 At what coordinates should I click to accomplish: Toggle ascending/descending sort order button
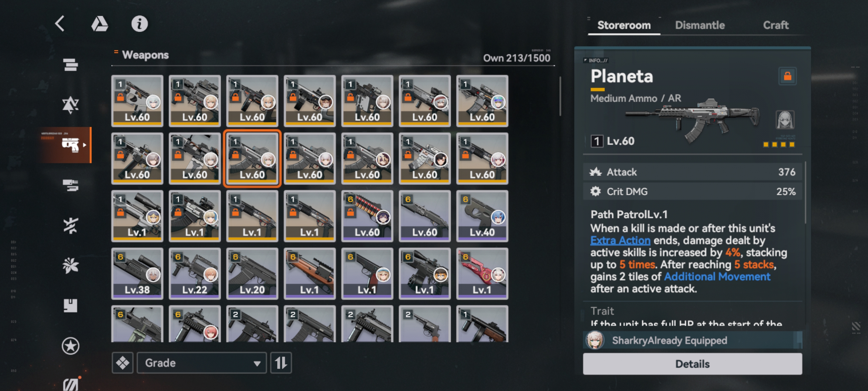(281, 363)
